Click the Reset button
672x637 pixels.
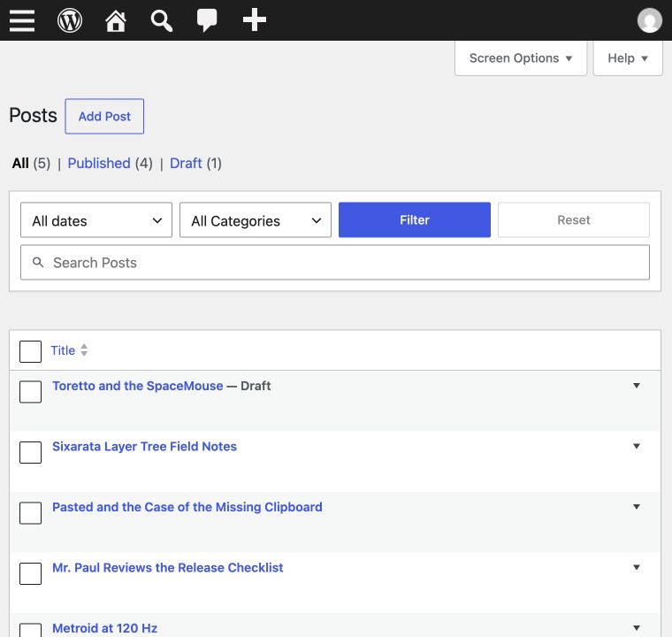pyautogui.click(x=574, y=219)
